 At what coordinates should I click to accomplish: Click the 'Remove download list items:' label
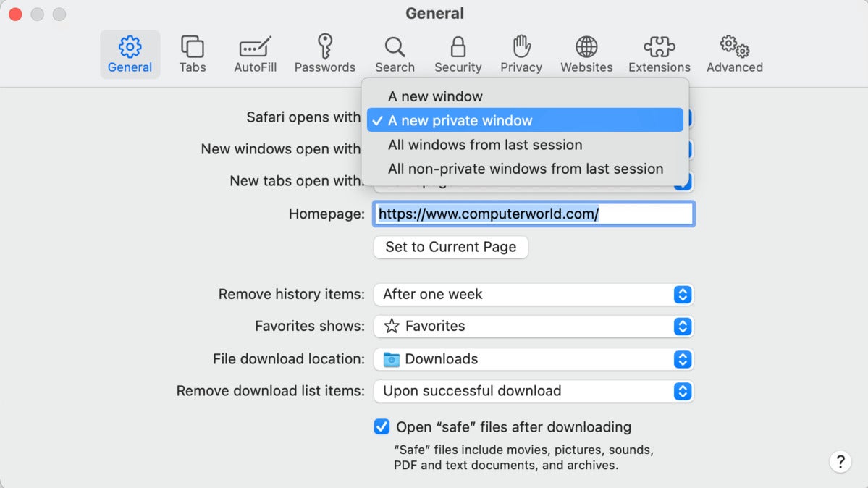coord(271,391)
